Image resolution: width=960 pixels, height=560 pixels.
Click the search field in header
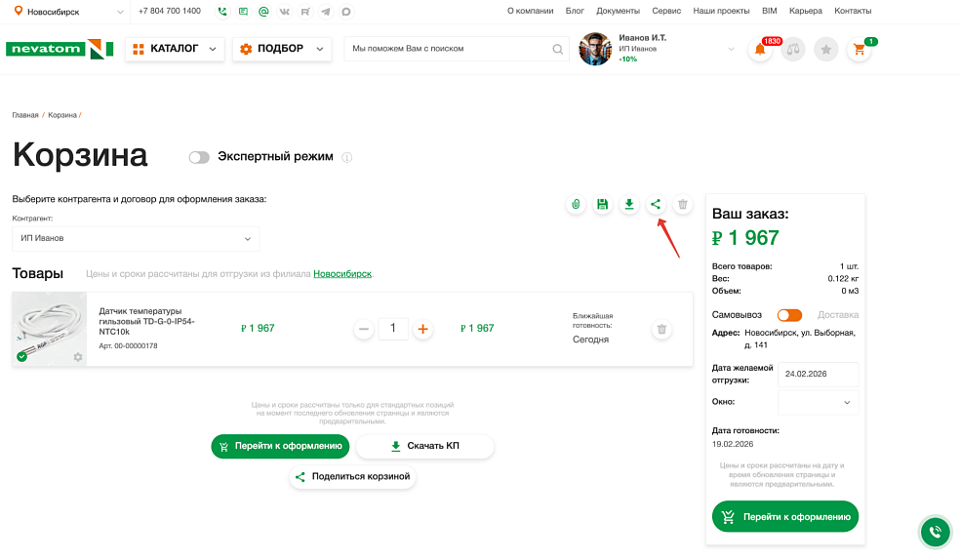pyautogui.click(x=449, y=49)
